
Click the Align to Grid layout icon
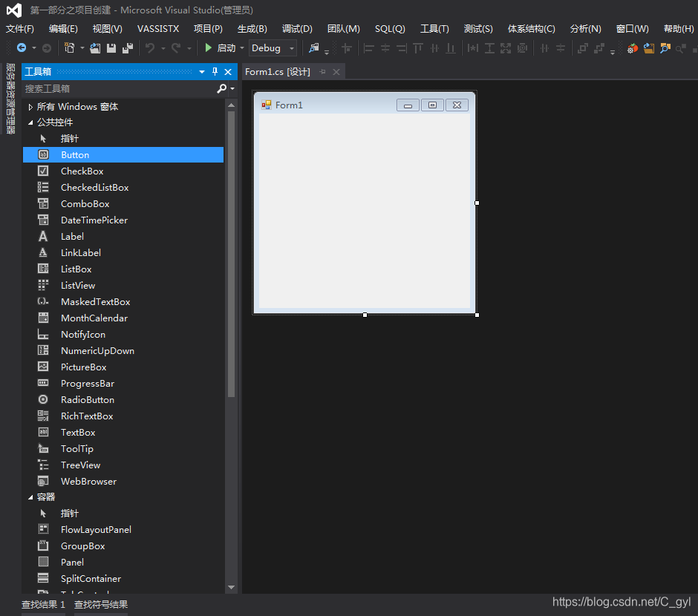click(x=346, y=48)
